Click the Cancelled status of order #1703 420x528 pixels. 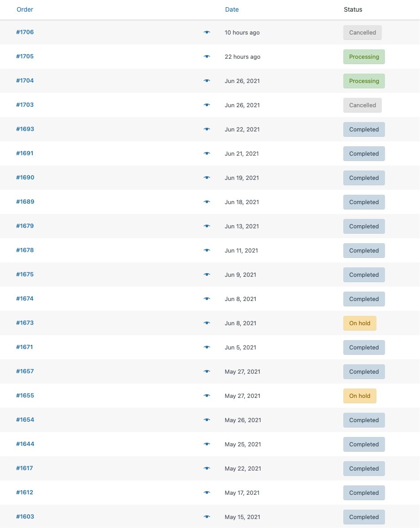coord(363,105)
